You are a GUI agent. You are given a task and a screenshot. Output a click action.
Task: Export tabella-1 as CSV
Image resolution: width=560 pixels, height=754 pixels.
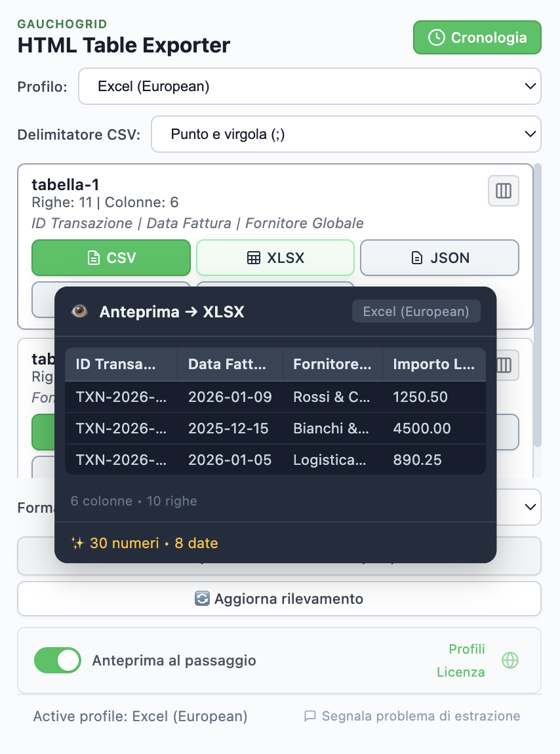(111, 257)
